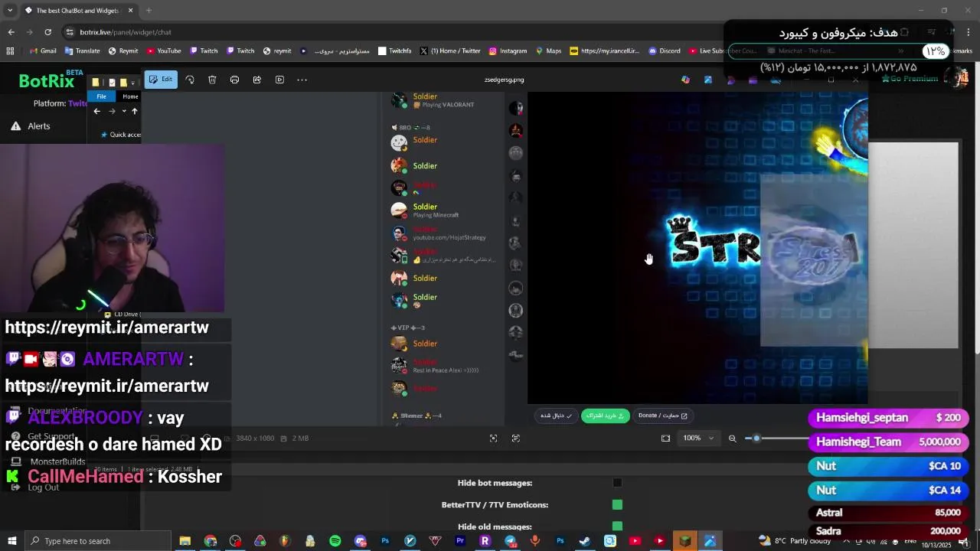Click the BotRix logo
Image resolution: width=980 pixels, height=551 pixels.
click(x=46, y=80)
